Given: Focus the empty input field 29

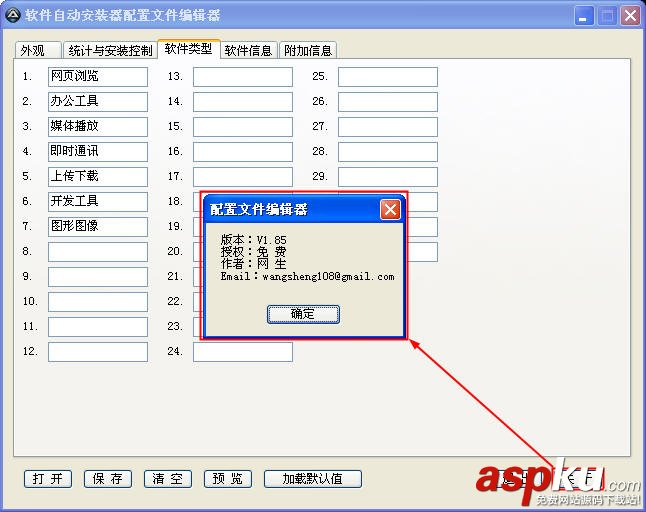Looking at the screenshot, I should pos(388,177).
